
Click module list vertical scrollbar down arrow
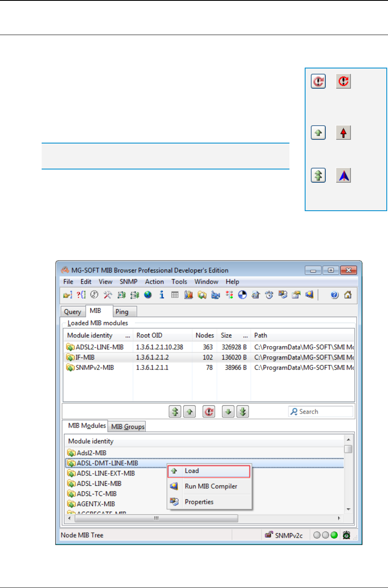(x=348, y=510)
